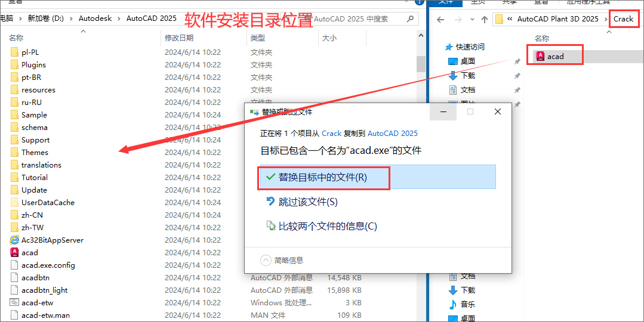Select the zh-CN folder icon
Viewport: 644px width, 322px height.
point(14,215)
